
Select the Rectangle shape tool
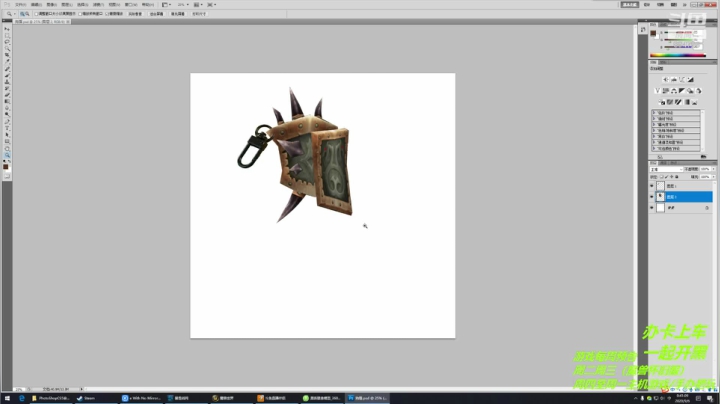(7, 142)
